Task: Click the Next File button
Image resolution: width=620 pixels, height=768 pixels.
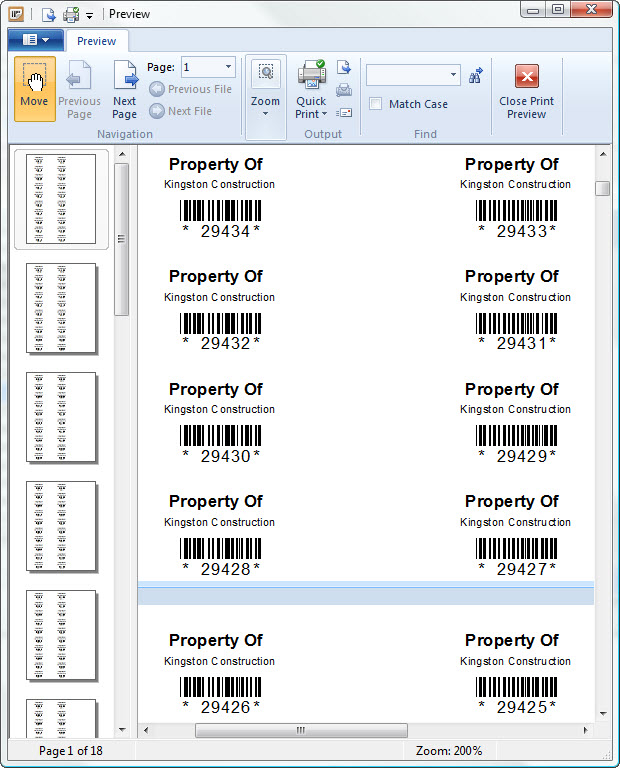Action: [181, 111]
